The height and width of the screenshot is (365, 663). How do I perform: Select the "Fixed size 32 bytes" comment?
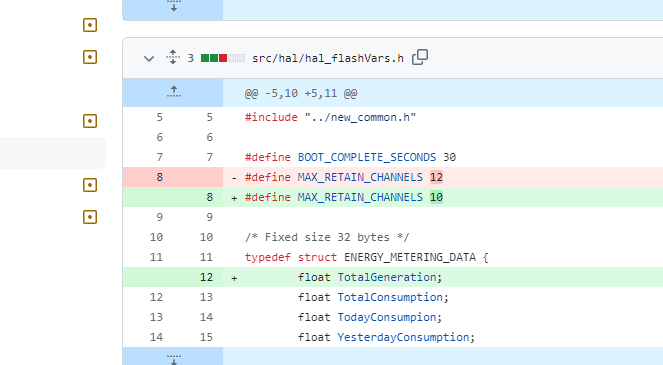(x=327, y=237)
